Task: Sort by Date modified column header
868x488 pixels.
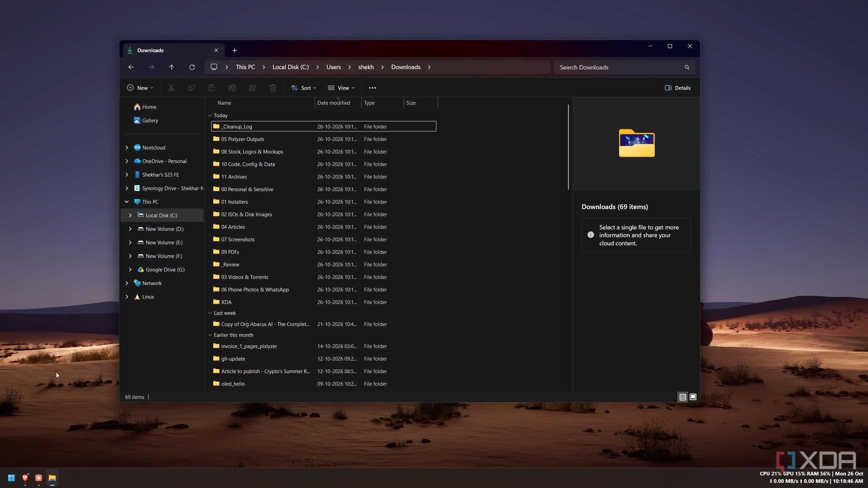Action: (338, 103)
